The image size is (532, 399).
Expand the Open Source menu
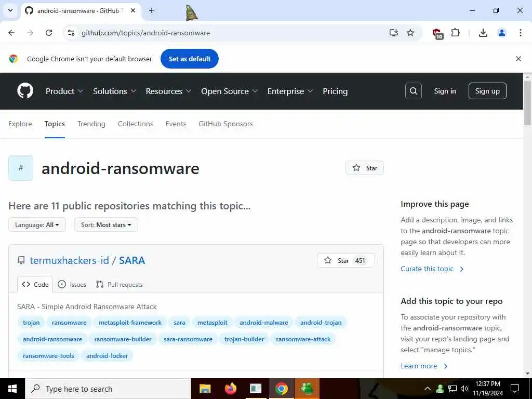229,91
